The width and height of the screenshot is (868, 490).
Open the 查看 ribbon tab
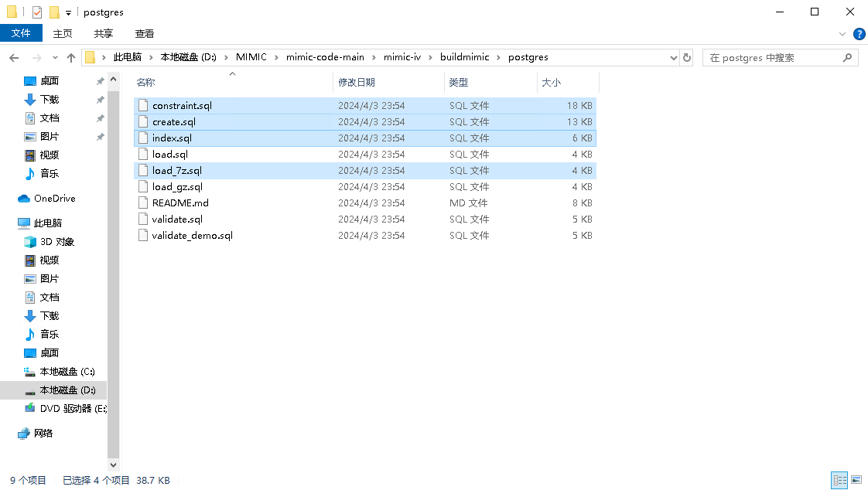(x=145, y=33)
